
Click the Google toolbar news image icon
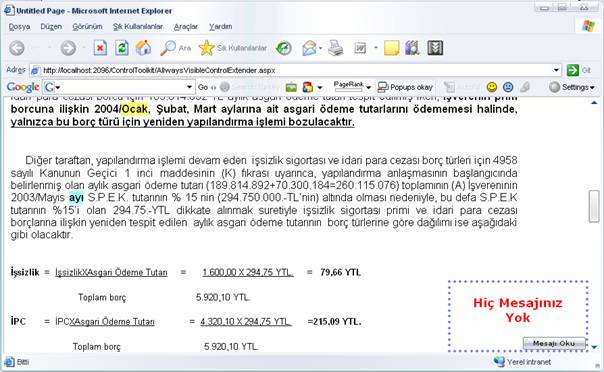291,87
